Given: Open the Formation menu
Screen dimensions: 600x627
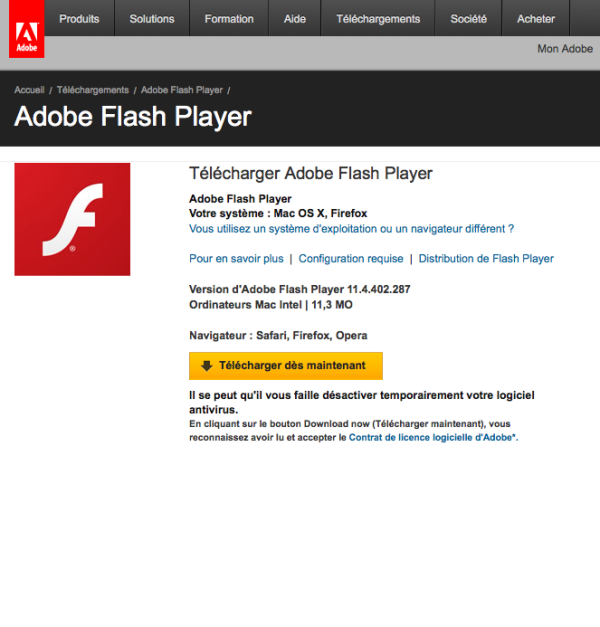Looking at the screenshot, I should click(x=229, y=19).
